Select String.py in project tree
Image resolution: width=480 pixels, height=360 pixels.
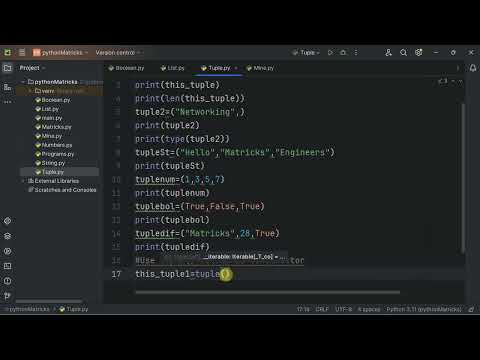(x=50, y=163)
